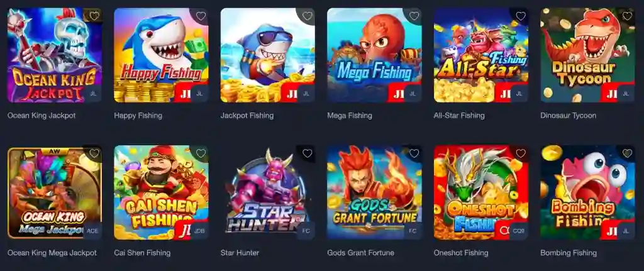Tap heart icon on Dinosaur Tycoon
Viewport: 644px width, 271px height.
pos(627,16)
